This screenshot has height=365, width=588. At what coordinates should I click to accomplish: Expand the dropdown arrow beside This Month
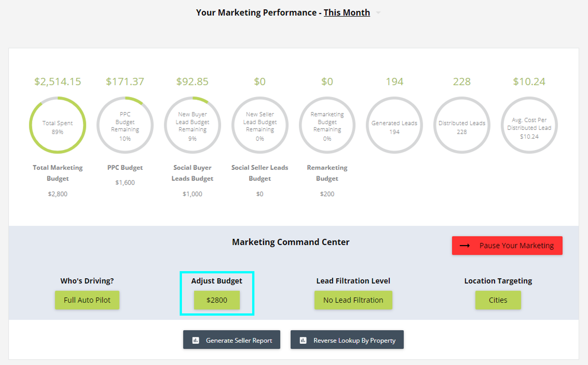(x=378, y=13)
